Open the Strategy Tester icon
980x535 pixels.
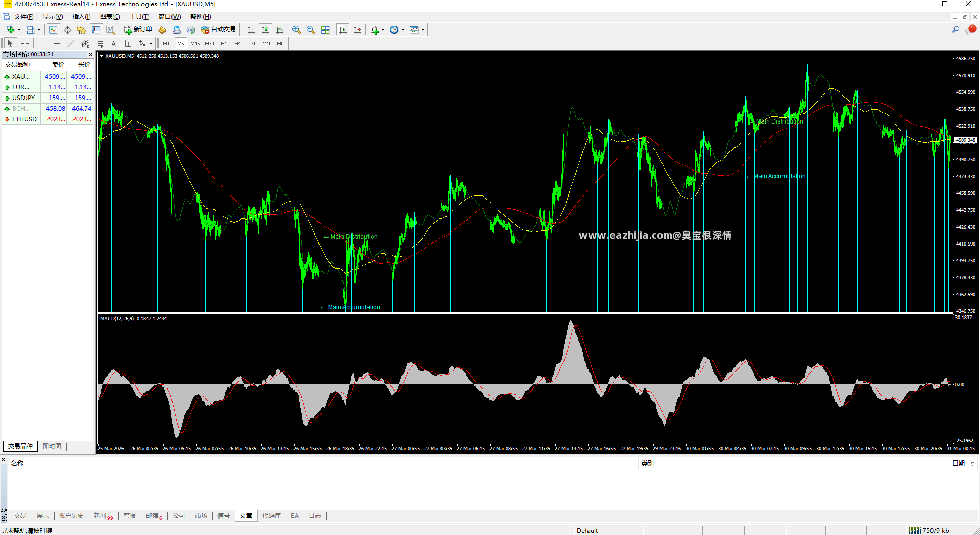[x=110, y=30]
